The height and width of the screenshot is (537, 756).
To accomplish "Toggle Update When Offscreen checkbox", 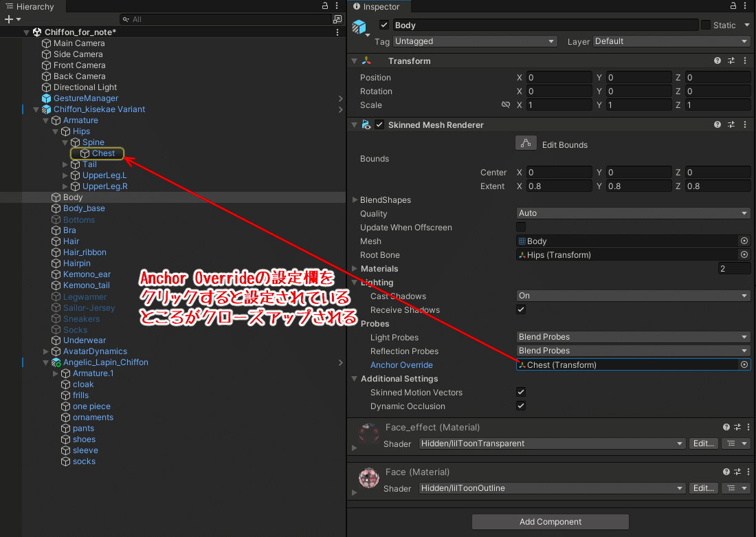I will (521, 227).
